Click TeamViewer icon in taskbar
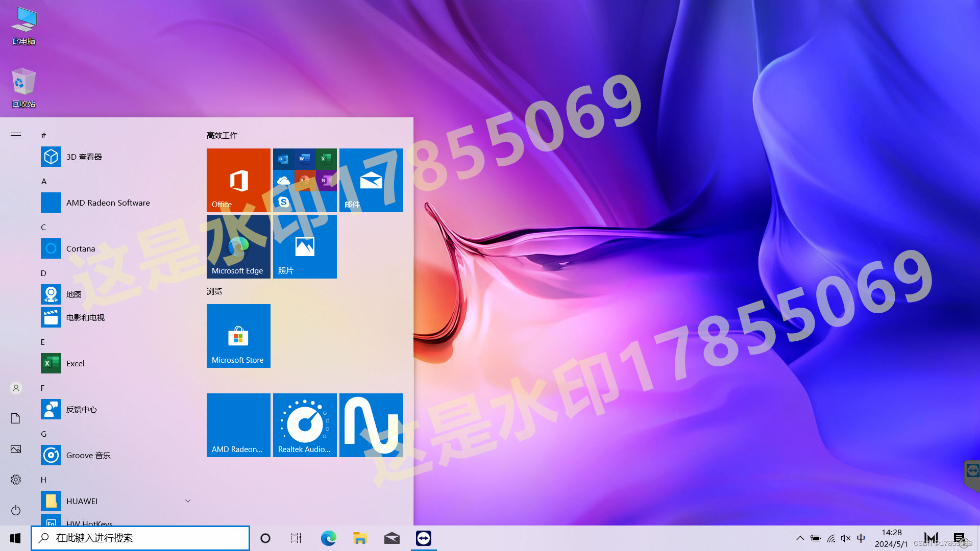The image size is (980, 551). pyautogui.click(x=424, y=538)
